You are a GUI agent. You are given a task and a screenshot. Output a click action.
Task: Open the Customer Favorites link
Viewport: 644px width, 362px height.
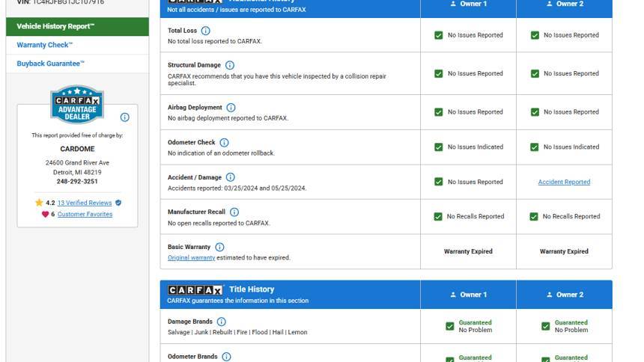pyautogui.click(x=85, y=214)
